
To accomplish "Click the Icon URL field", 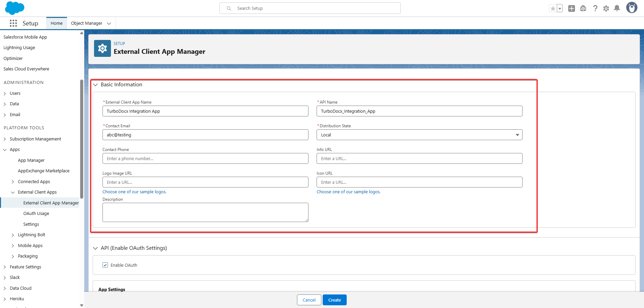I will point(419,182).
